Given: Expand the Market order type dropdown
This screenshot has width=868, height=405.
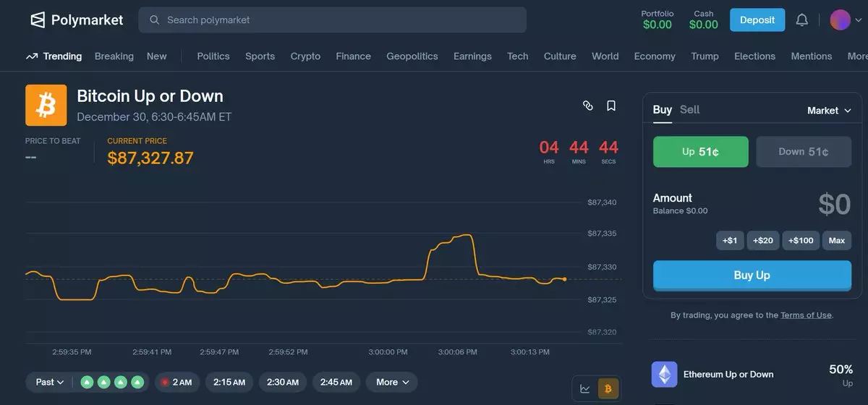Looking at the screenshot, I should [829, 111].
